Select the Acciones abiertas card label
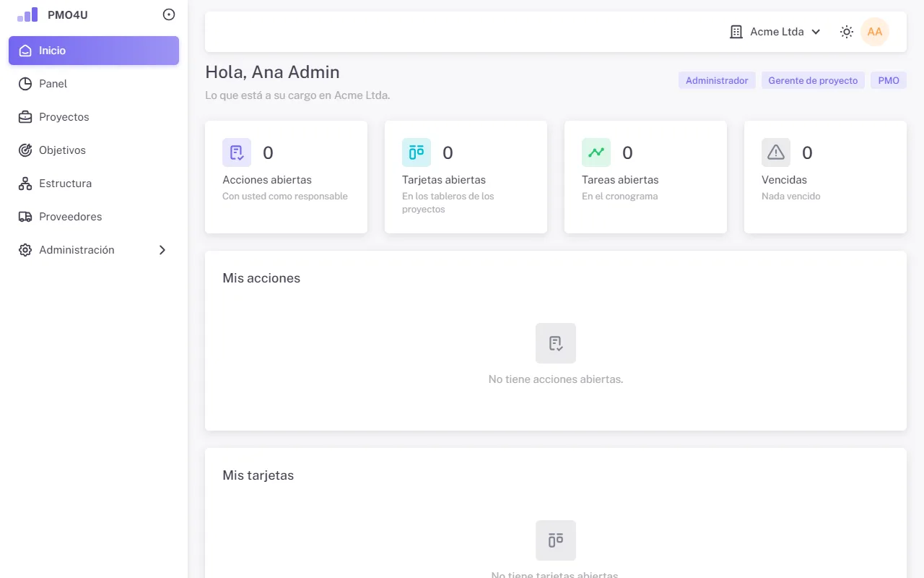 click(267, 180)
